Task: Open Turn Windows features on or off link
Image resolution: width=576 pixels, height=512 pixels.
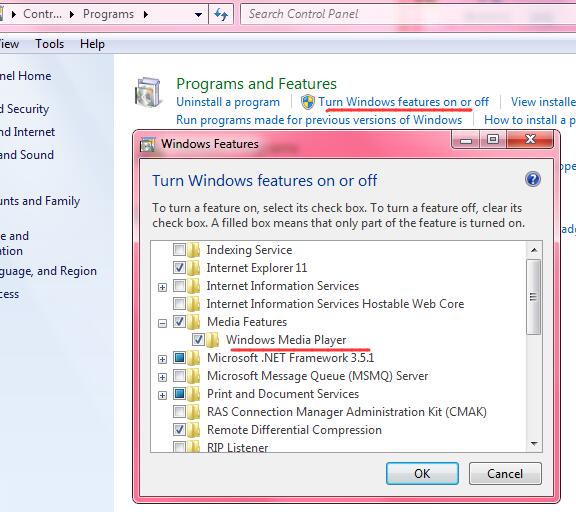Action: (x=403, y=102)
